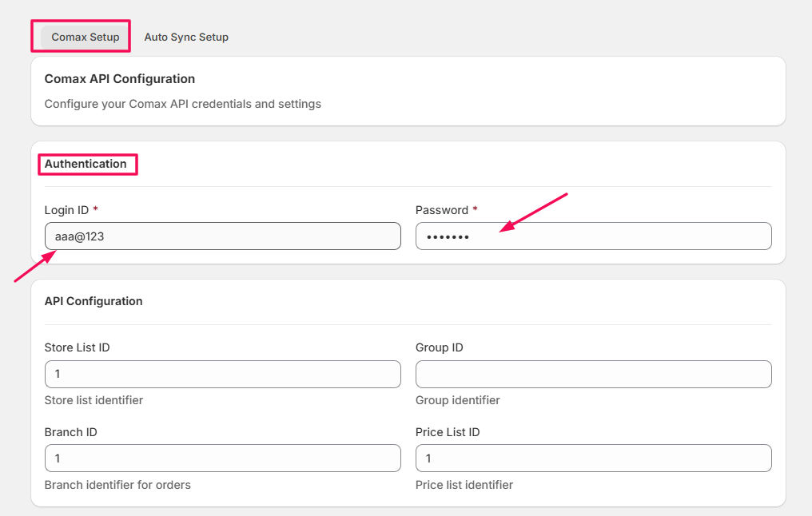Focus the Password input field

(593, 236)
